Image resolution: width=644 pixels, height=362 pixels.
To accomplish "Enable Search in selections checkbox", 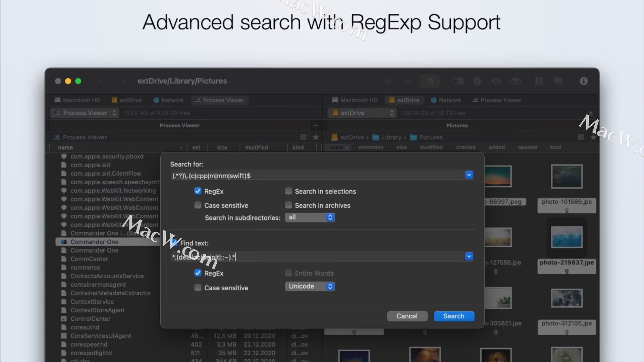I will [288, 191].
